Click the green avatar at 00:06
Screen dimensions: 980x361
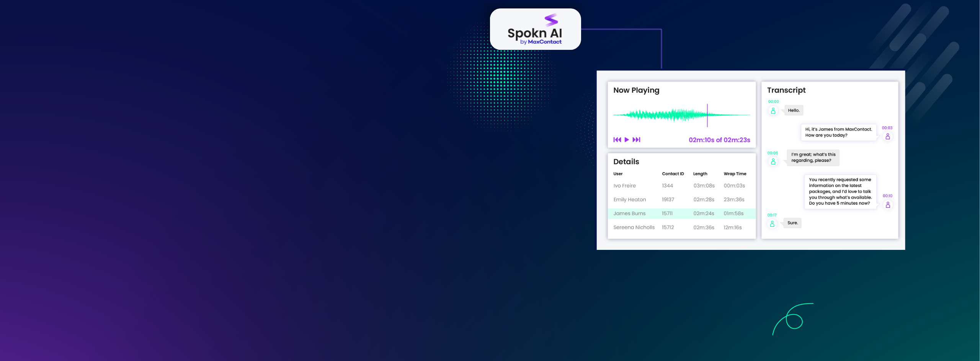(x=773, y=161)
